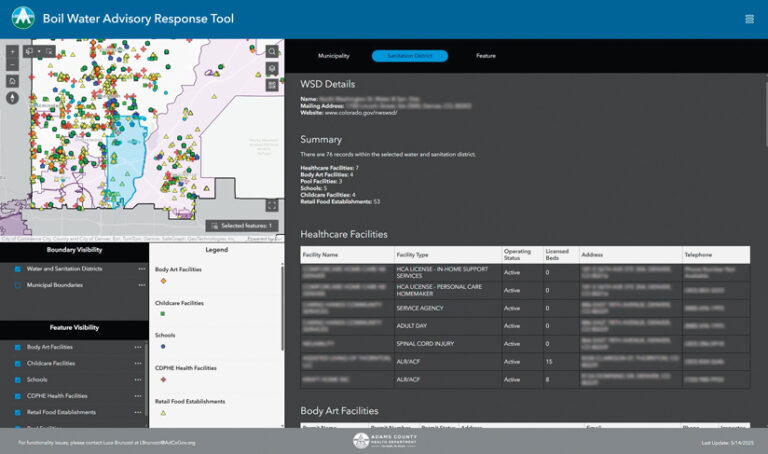Select the ADULT DAY facility type cell

point(448,326)
